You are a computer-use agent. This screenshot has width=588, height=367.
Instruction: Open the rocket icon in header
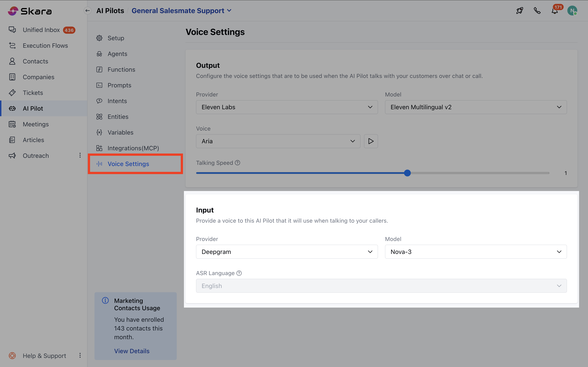point(519,11)
